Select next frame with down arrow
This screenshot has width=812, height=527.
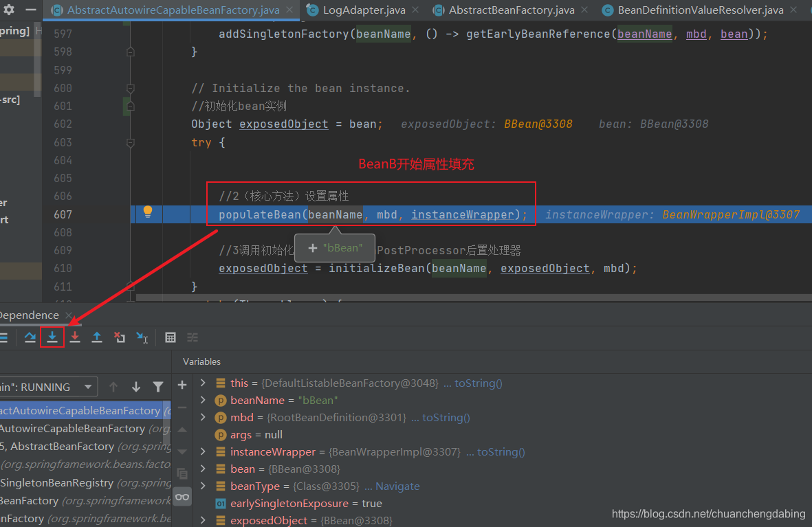click(135, 387)
